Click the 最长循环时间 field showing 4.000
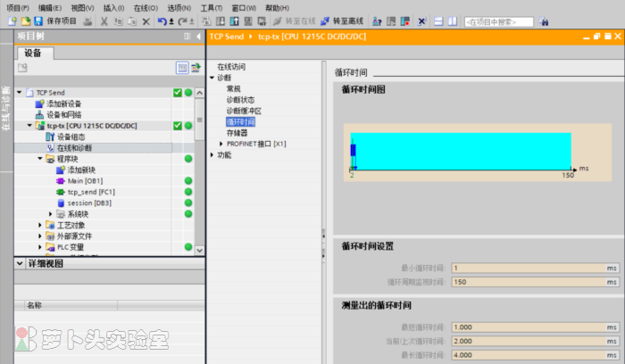625x364 pixels. click(536, 355)
